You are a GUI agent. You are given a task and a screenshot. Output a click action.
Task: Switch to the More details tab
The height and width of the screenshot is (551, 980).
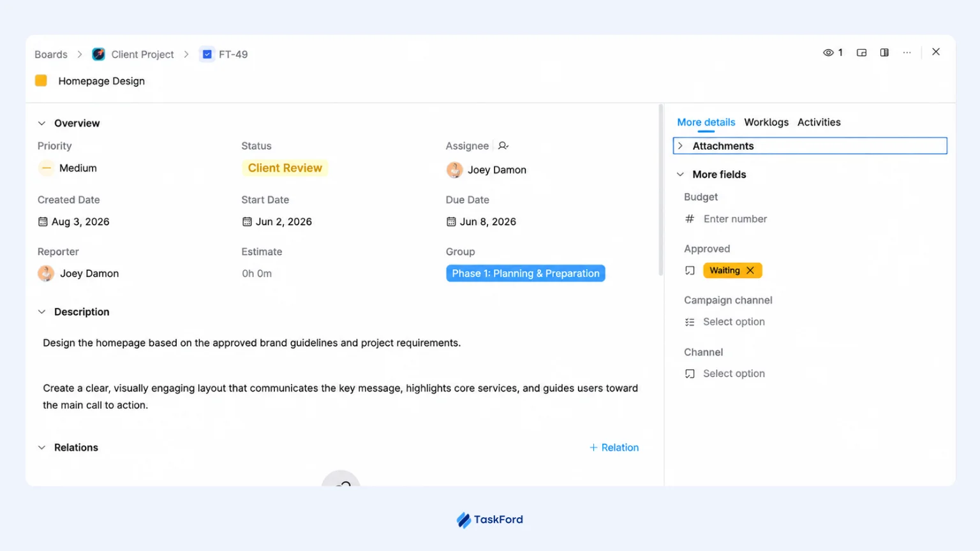click(706, 122)
